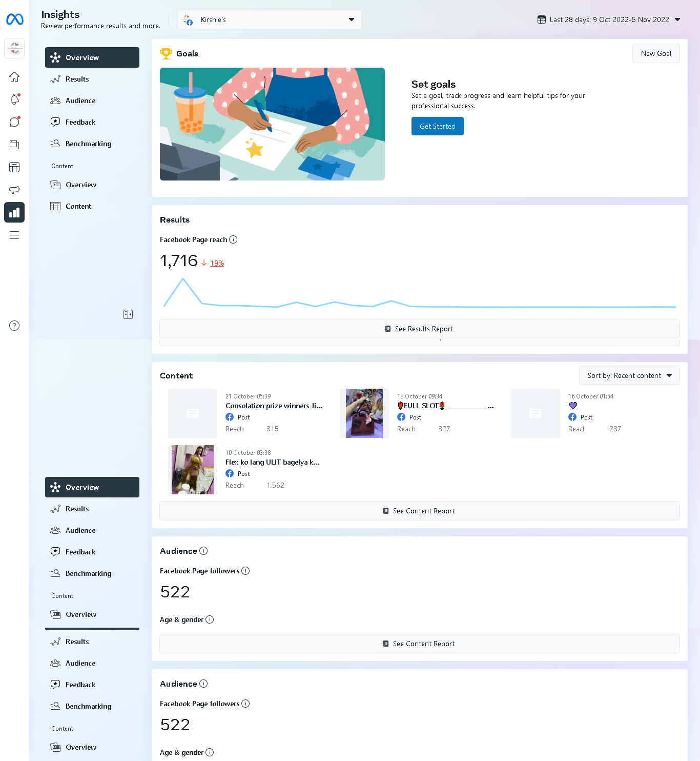
Task: Click the purple heart on 16 October post
Action: (573, 406)
